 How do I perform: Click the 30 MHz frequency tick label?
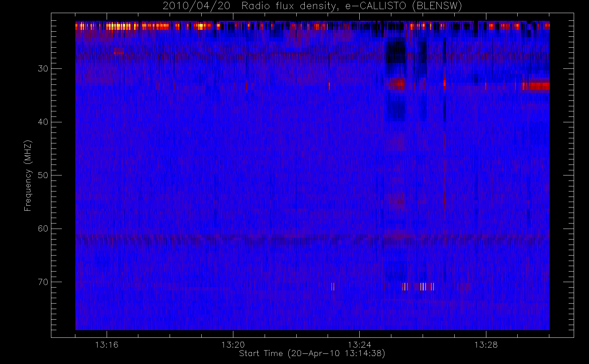[x=43, y=68]
